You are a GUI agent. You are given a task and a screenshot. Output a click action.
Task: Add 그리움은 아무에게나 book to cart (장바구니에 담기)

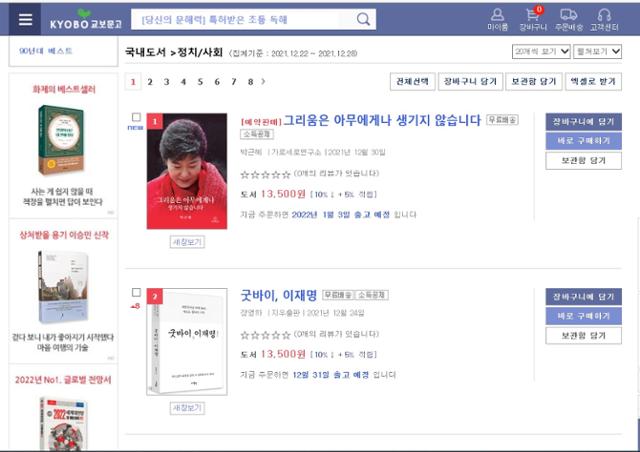584,122
